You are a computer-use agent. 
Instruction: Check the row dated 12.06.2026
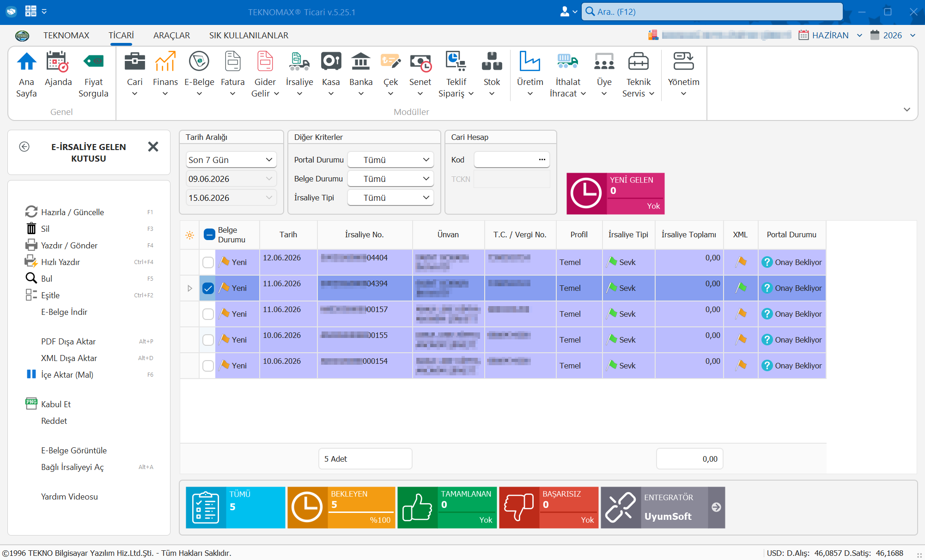[x=208, y=262]
